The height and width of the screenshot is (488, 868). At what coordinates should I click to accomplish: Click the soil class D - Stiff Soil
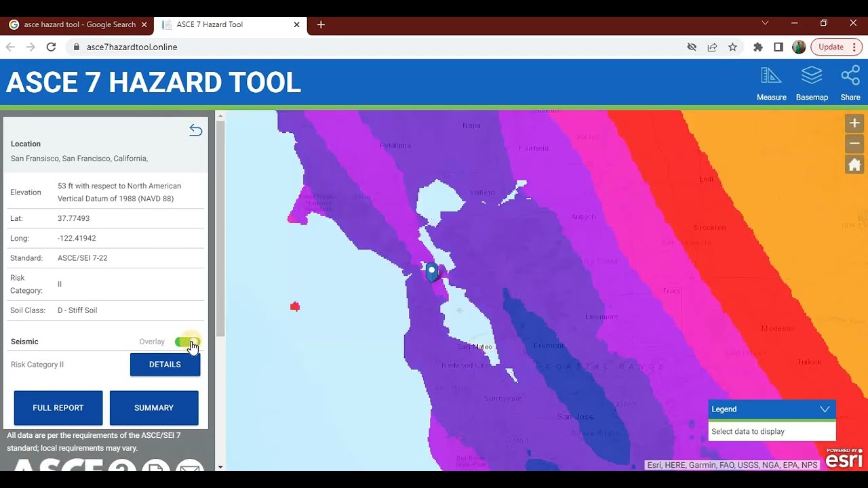(x=77, y=310)
